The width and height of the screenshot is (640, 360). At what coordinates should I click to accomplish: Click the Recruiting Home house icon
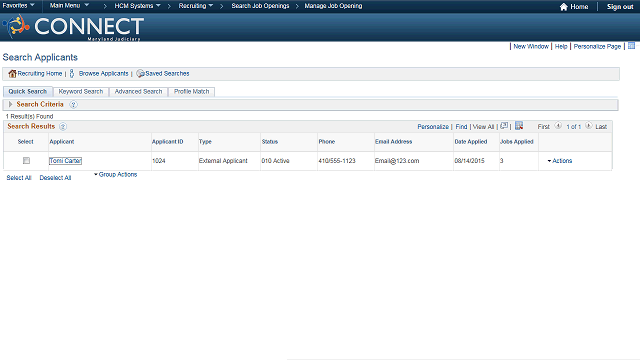[x=12, y=73]
